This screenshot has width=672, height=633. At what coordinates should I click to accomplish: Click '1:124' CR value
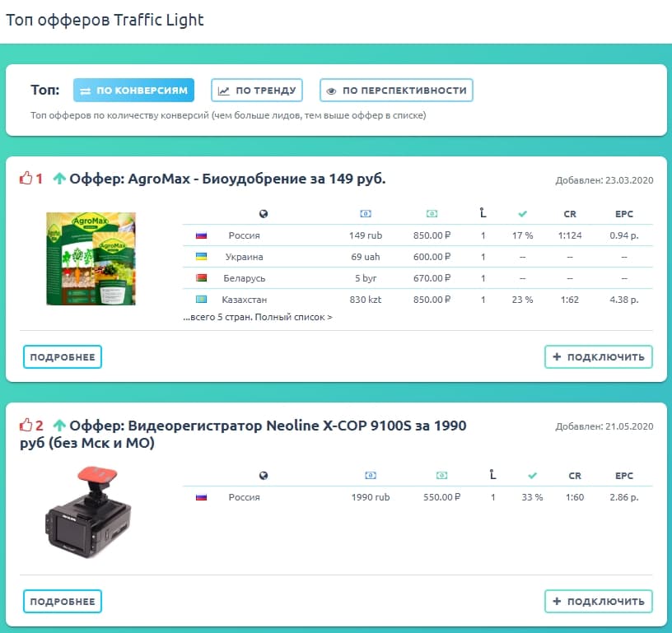pyautogui.click(x=570, y=235)
